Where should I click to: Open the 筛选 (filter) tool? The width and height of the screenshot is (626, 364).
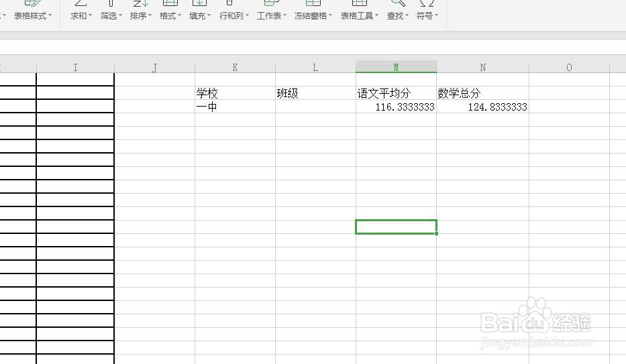[111, 11]
